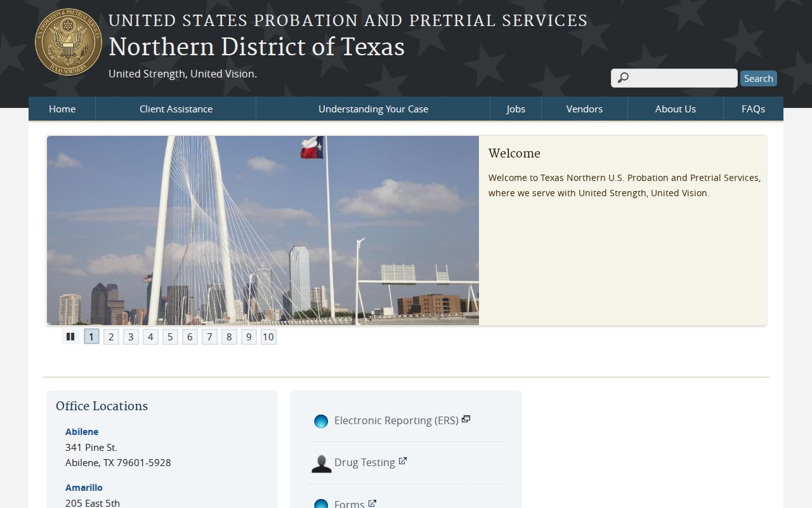Switch to slide 6 of the slideshow

click(x=190, y=337)
